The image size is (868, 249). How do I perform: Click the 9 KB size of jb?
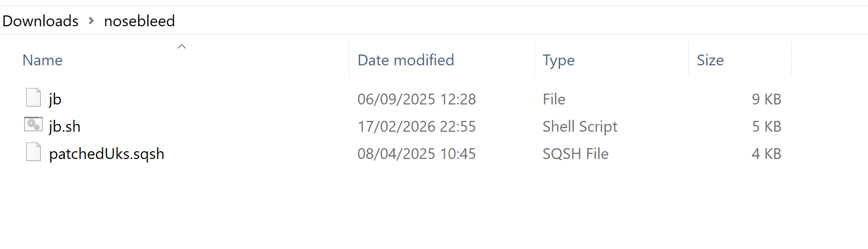coord(766,99)
